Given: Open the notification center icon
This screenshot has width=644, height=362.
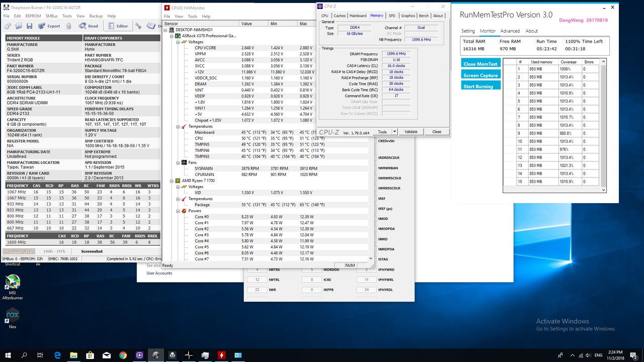Looking at the screenshot, I should tap(634, 355).
